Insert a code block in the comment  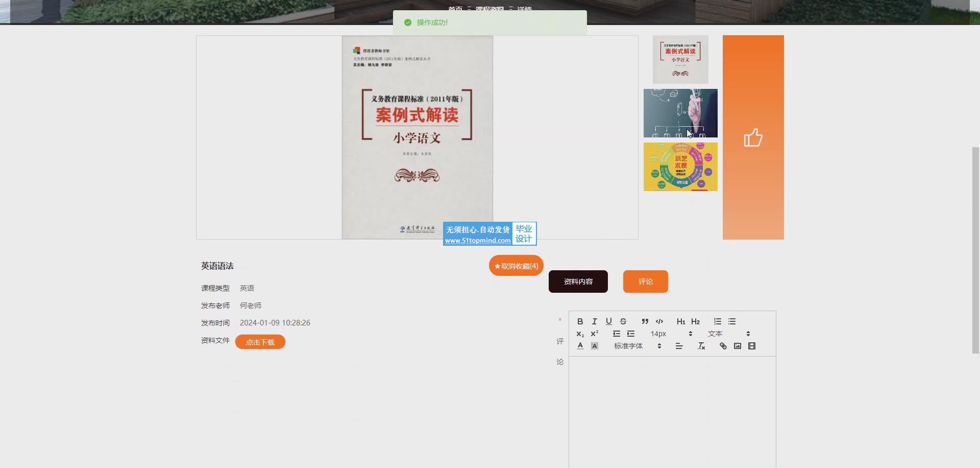(x=659, y=321)
